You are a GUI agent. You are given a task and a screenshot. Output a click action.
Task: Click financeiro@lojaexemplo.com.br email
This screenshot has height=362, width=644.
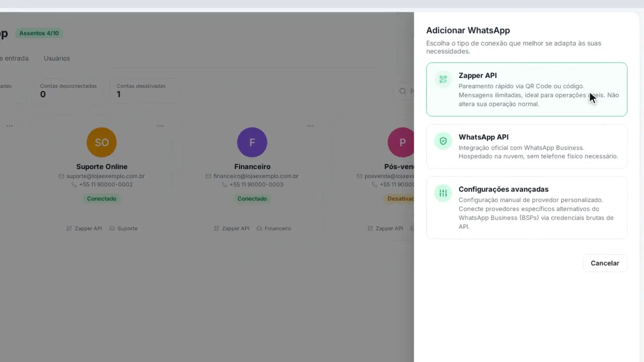256,176
